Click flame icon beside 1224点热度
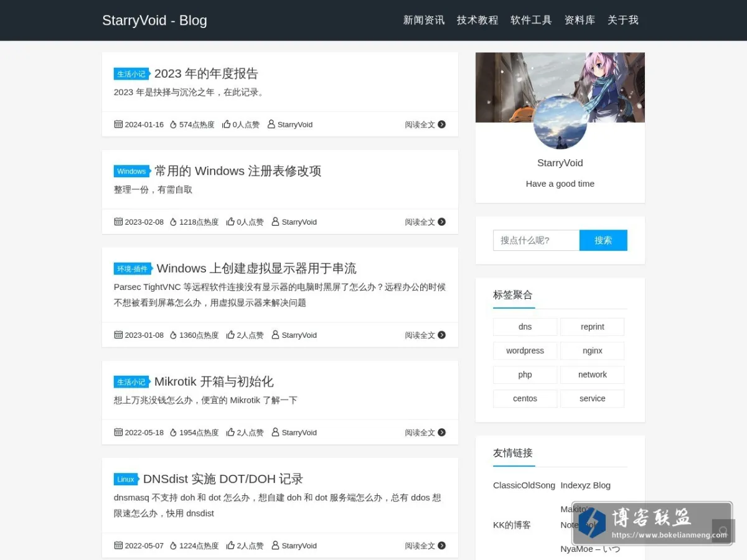The image size is (747, 560). [174, 546]
